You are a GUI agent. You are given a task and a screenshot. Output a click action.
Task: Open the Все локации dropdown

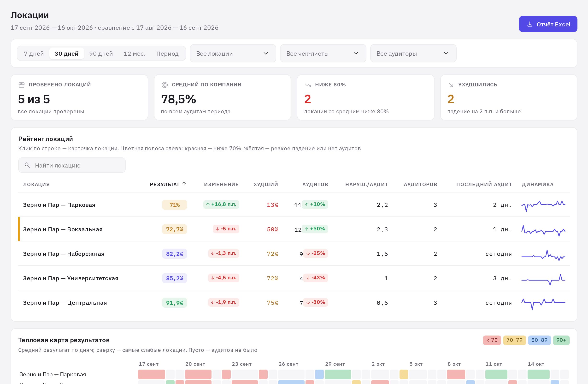(x=233, y=54)
